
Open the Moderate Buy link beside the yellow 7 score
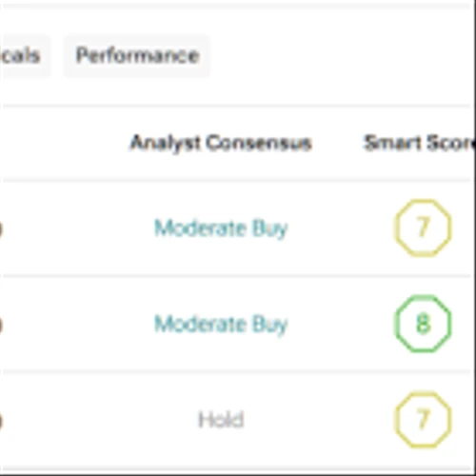coord(221,228)
